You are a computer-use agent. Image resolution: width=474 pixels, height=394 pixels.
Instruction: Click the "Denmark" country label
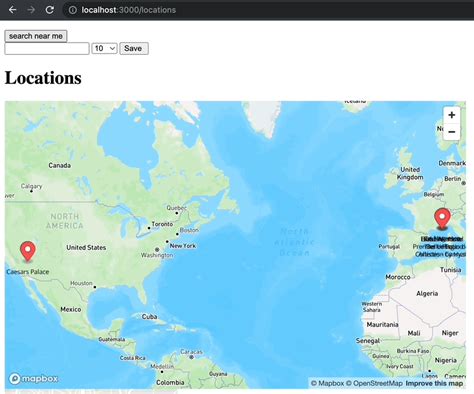click(452, 163)
